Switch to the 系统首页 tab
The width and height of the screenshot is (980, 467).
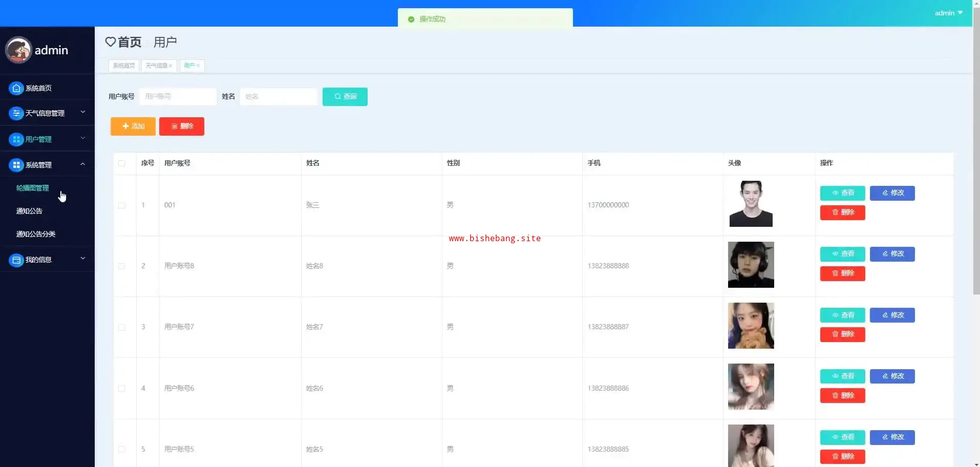(124, 66)
